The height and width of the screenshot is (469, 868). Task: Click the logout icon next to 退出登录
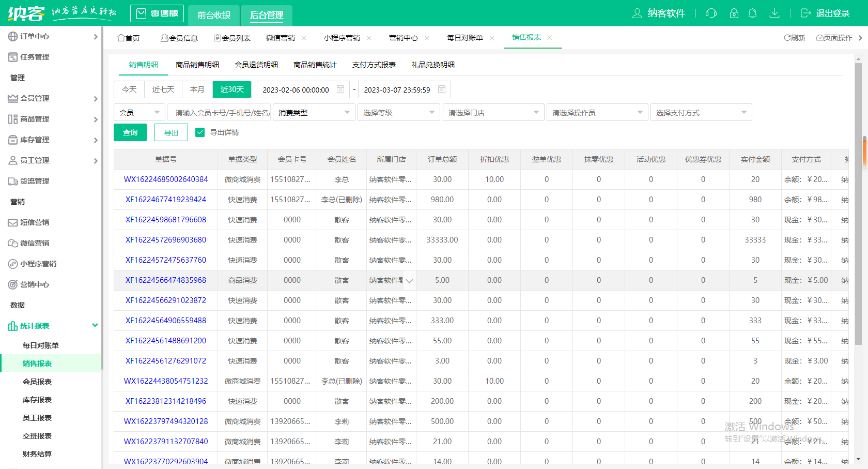pyautogui.click(x=805, y=13)
